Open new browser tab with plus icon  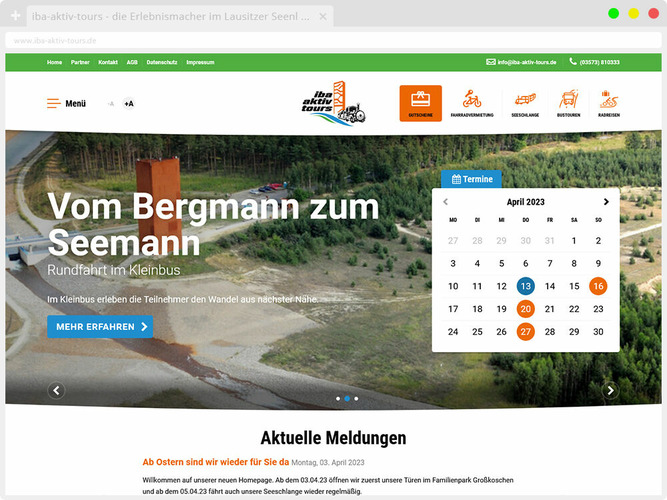point(16,16)
